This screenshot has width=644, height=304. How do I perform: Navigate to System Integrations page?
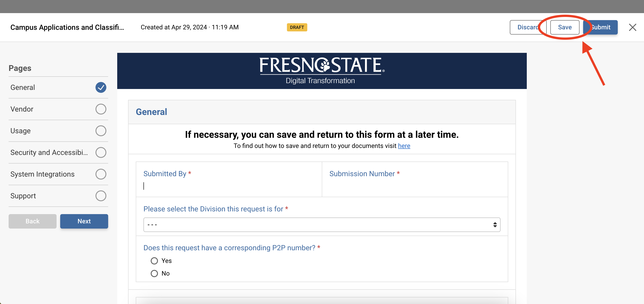click(x=42, y=174)
